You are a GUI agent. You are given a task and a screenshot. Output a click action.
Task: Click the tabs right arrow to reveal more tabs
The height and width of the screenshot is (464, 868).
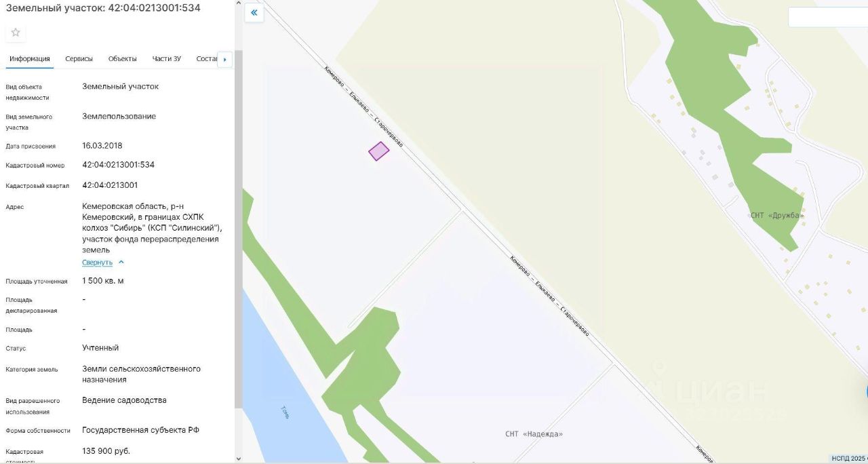225,59
